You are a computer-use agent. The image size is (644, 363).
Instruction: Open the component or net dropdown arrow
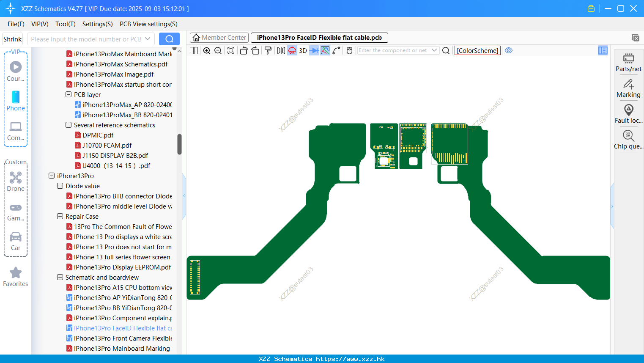(x=434, y=50)
